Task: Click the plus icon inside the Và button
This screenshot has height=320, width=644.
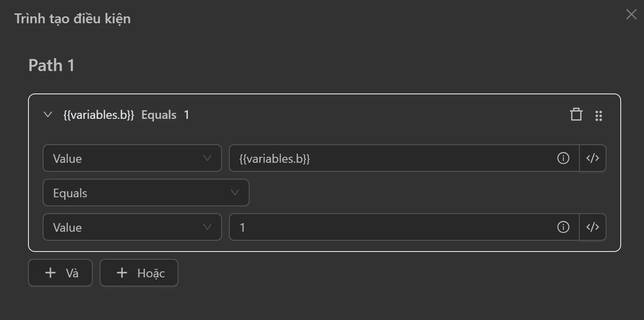Action: pos(50,273)
